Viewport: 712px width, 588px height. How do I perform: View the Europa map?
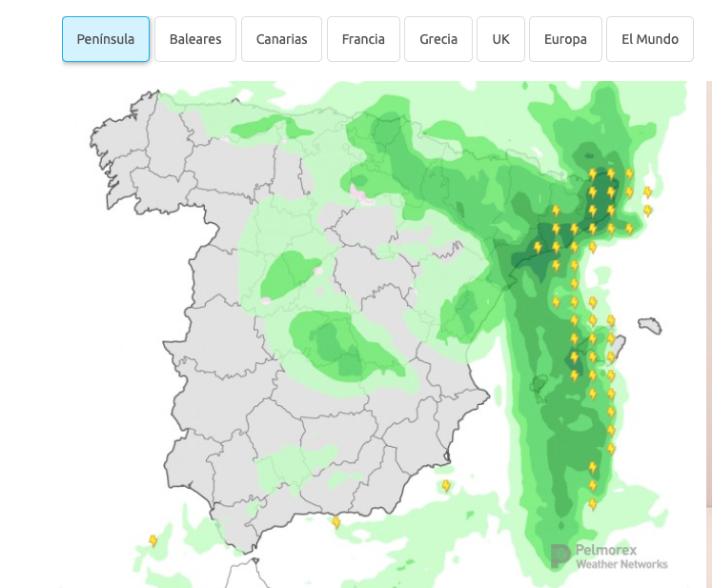coord(565,39)
